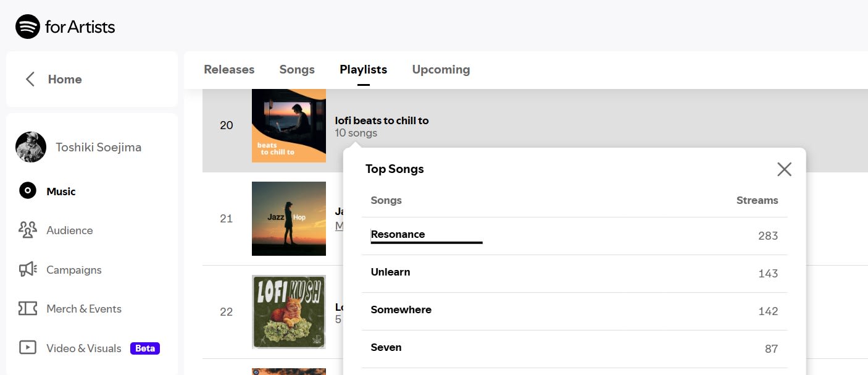Click the Campaigns megaphone icon
This screenshot has width=868, height=375.
pyautogui.click(x=28, y=269)
